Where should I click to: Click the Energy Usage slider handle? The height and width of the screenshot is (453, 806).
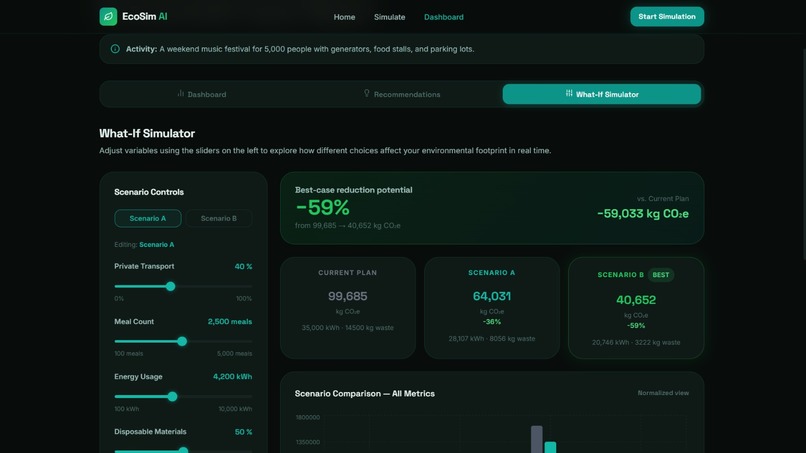click(172, 396)
